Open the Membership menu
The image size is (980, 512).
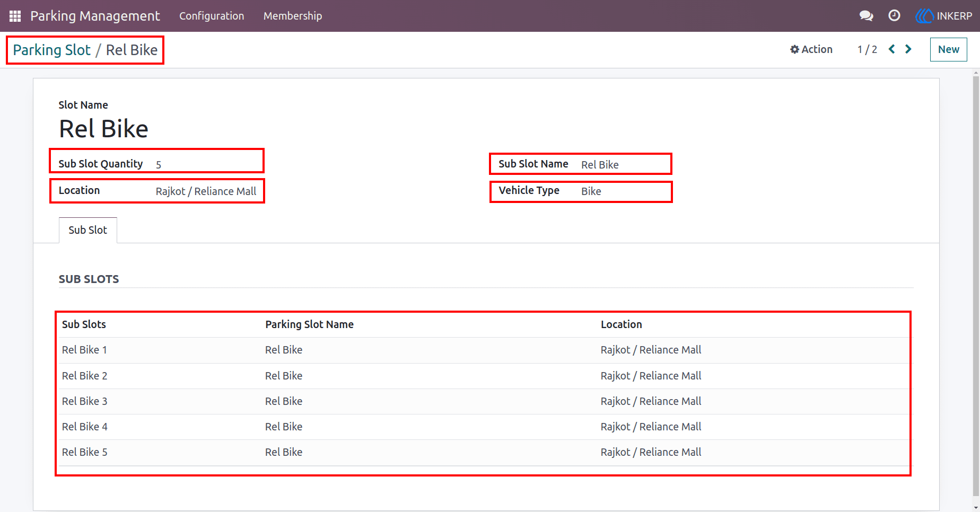[293, 16]
